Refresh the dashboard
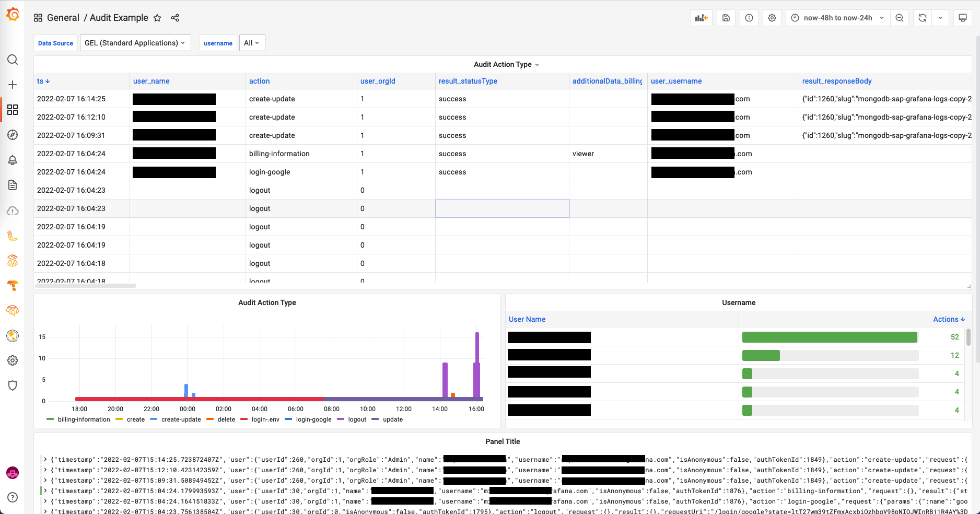Image resolution: width=980 pixels, height=514 pixels. (923, 18)
